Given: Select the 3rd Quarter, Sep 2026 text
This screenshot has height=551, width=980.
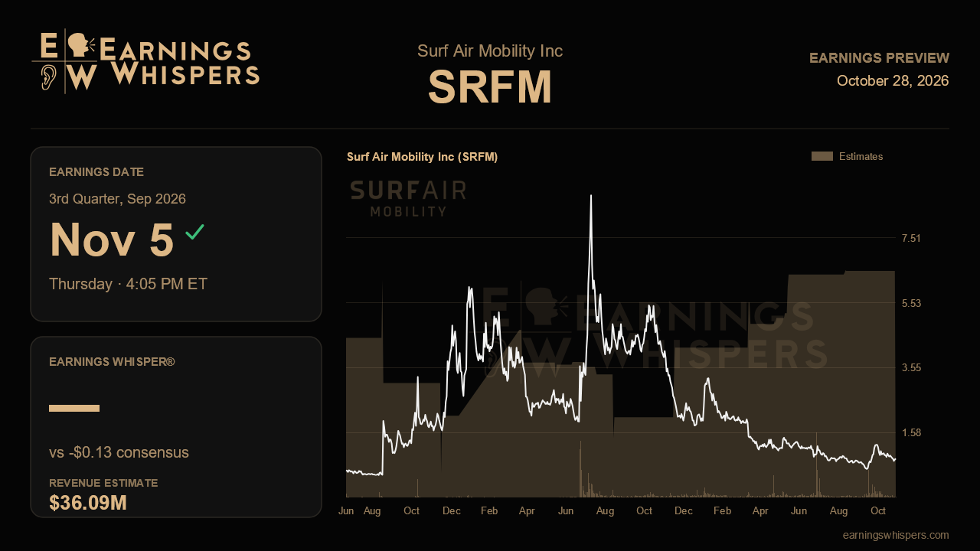Looking at the screenshot, I should tap(117, 199).
